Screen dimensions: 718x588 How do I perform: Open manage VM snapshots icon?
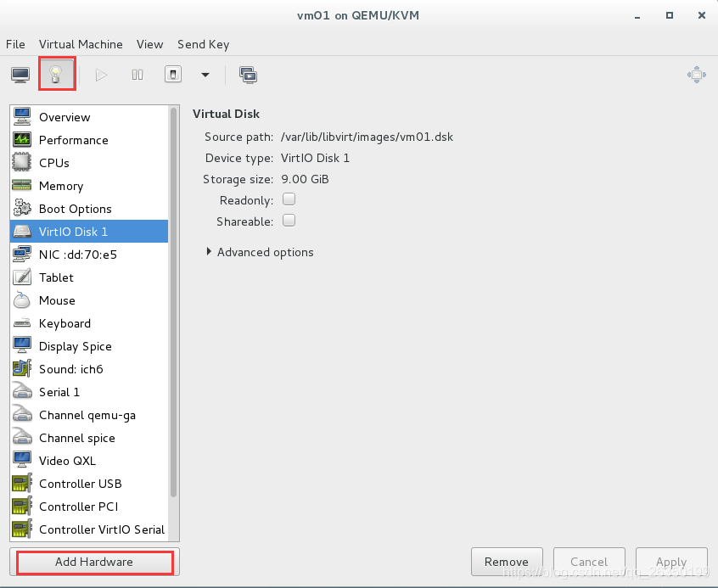[248, 75]
